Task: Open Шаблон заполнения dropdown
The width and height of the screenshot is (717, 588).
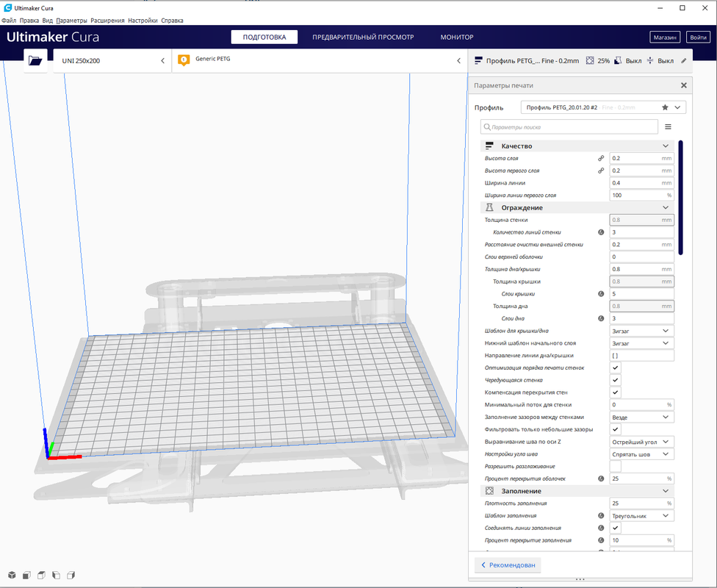Action: pos(641,516)
